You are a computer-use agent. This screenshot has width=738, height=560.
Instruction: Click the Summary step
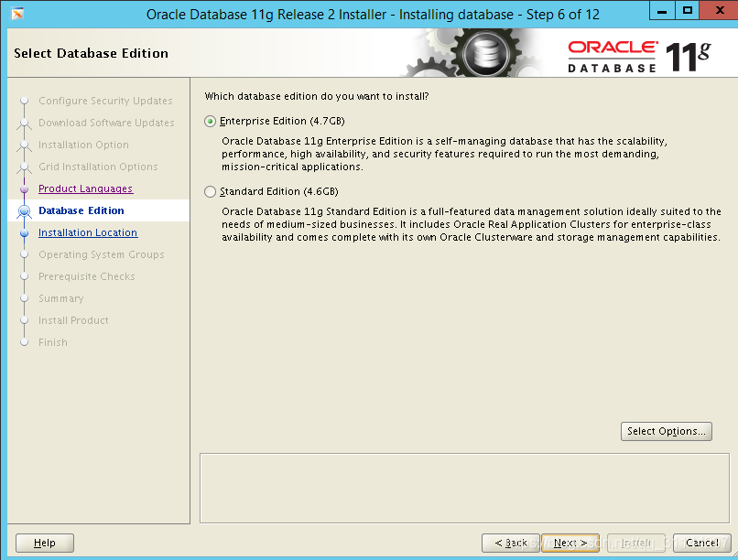(60, 298)
